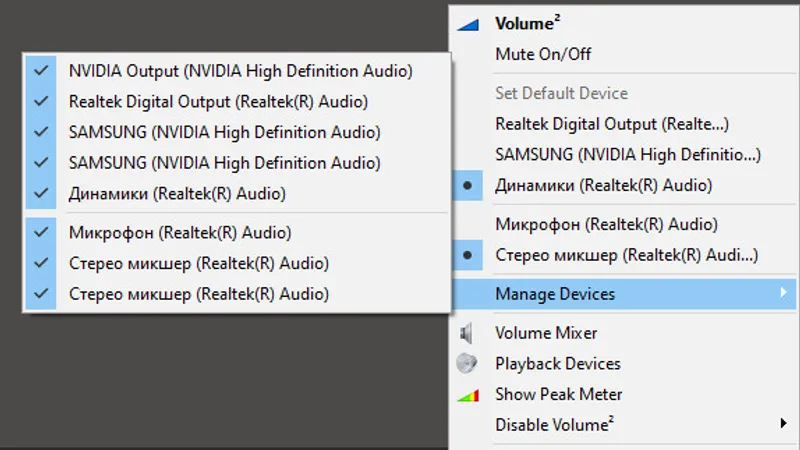The width and height of the screenshot is (800, 450).
Task: Toggle Динамики checkmark in the devices submenu
Action: (41, 193)
